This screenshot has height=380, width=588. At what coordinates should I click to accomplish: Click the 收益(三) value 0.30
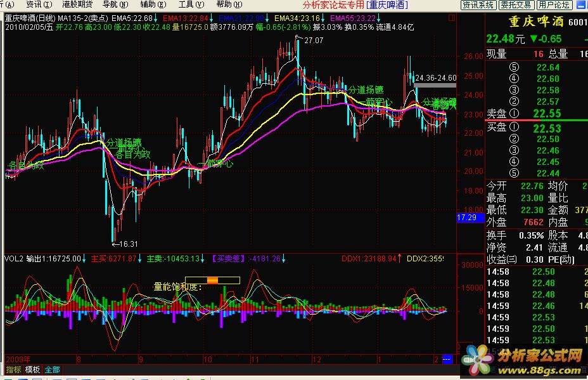point(534,259)
